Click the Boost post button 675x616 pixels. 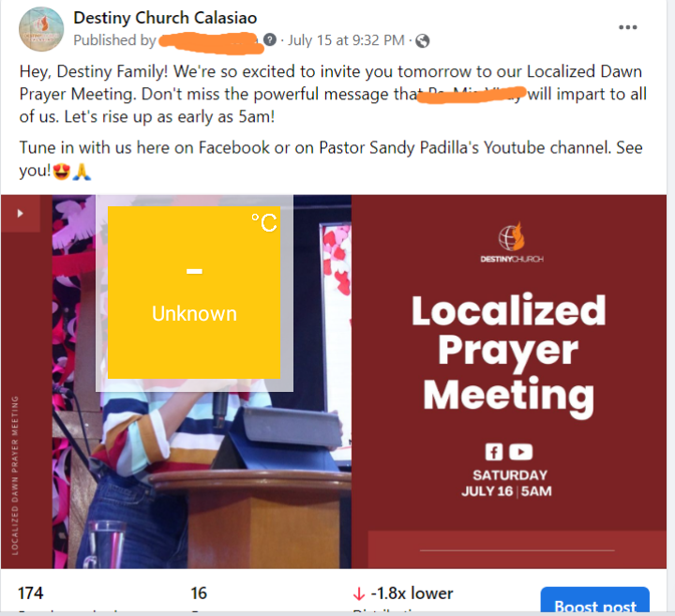click(594, 601)
